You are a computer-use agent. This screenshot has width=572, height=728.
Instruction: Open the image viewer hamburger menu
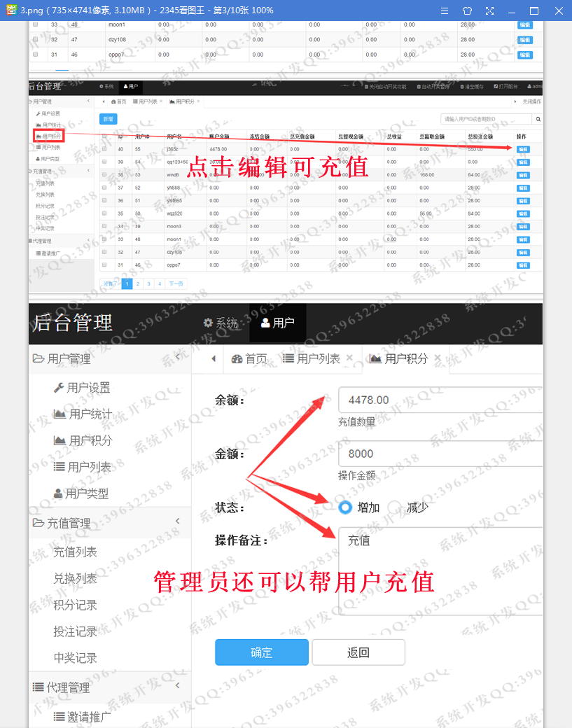[445, 10]
